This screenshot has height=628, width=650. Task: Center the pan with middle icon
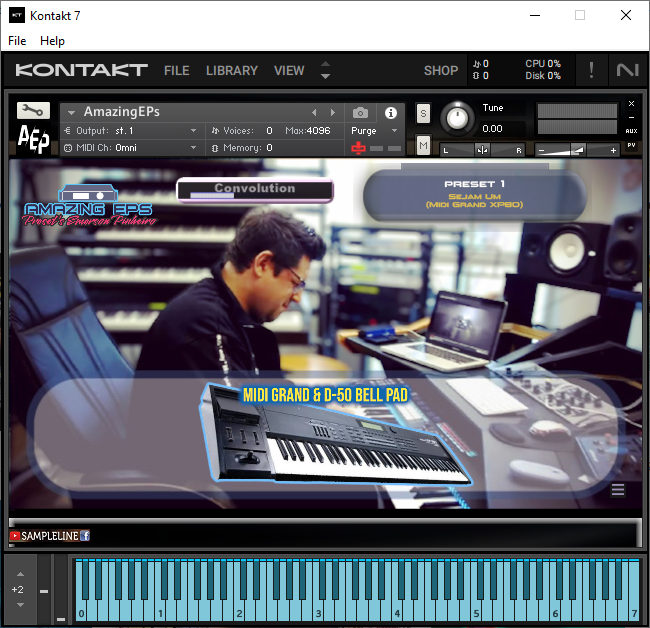click(482, 150)
